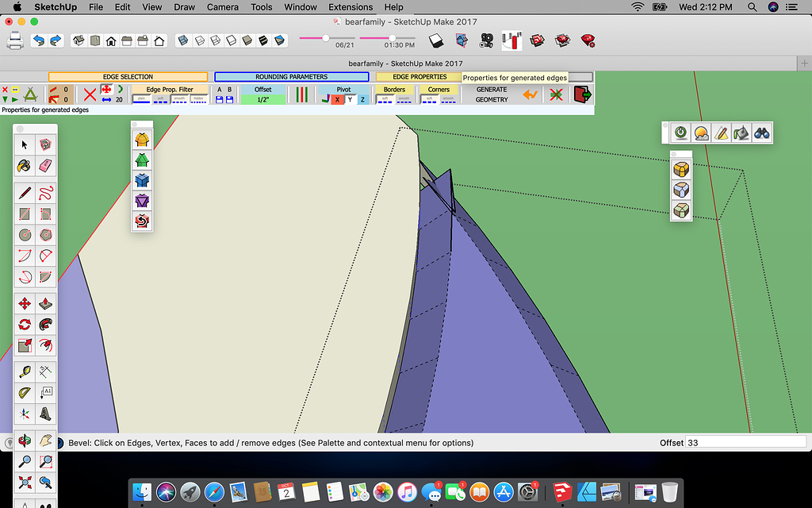Select the yellow Round Corner tool
Screen dimensions: 812x508
[x=142, y=137]
